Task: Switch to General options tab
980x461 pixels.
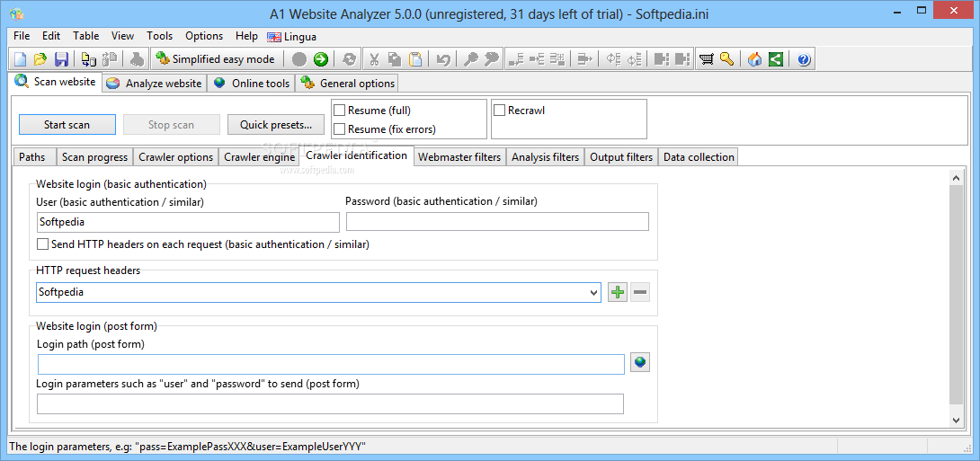Action: click(348, 84)
